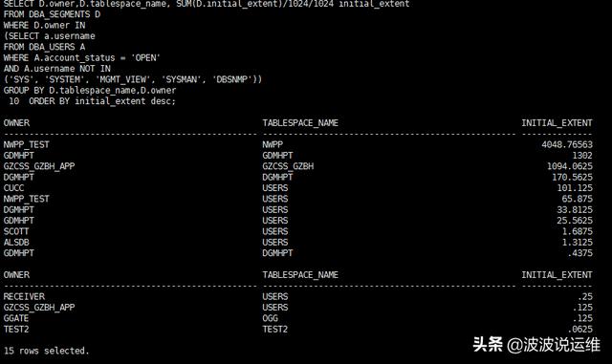This screenshot has height=364, width=612.
Task: Click the '15 rows selected.' message
Action: (x=47, y=352)
